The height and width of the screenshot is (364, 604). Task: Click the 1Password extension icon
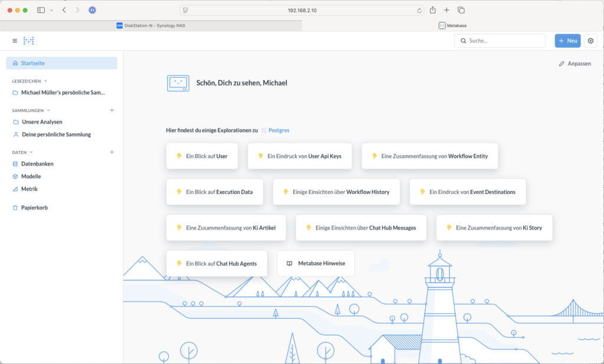coord(92,10)
